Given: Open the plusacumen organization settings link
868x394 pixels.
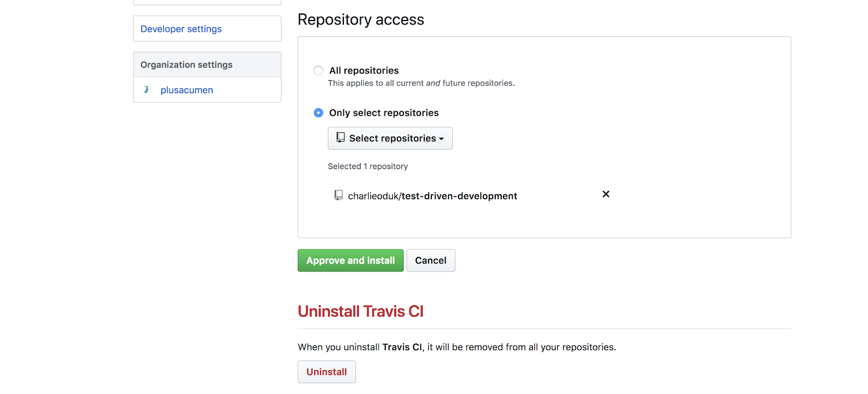Looking at the screenshot, I should point(187,90).
